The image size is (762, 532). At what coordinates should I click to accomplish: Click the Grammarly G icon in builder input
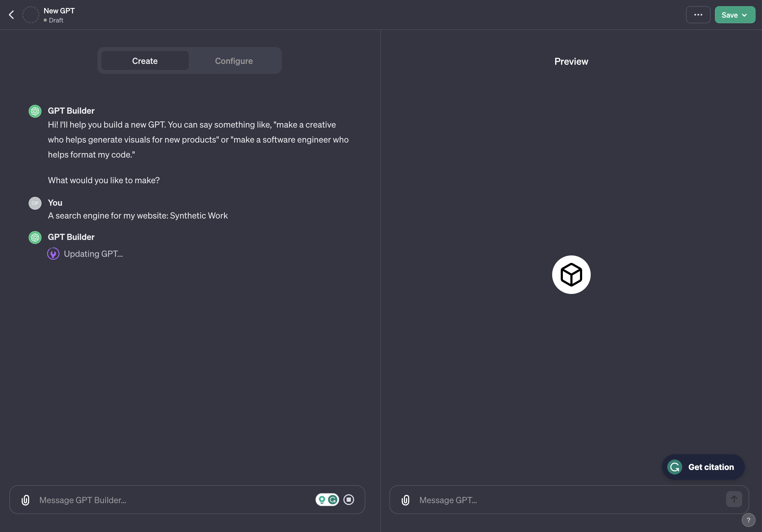(332, 499)
